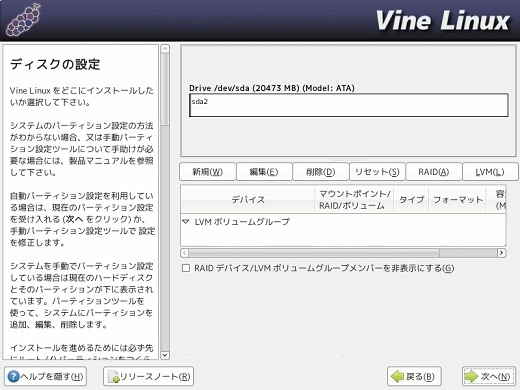
Task: Click the release notes document icon
Action: point(113,377)
